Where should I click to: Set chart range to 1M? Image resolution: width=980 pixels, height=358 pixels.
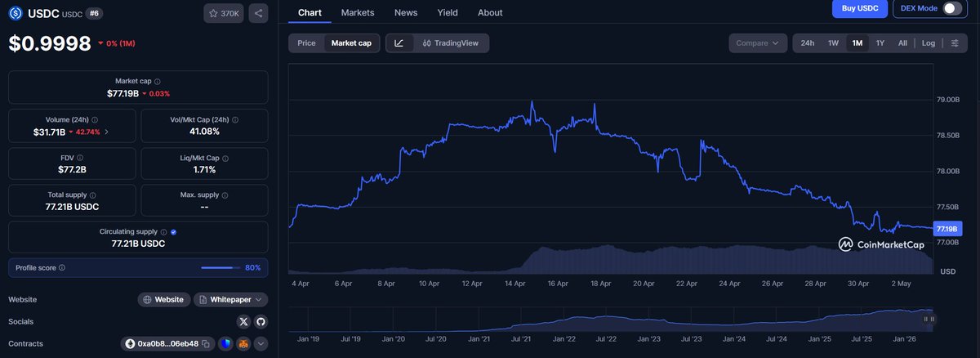(857, 43)
